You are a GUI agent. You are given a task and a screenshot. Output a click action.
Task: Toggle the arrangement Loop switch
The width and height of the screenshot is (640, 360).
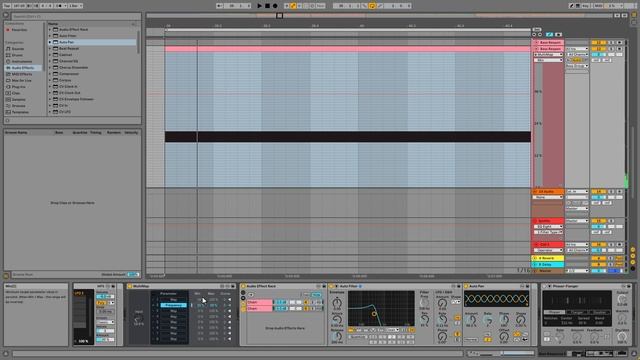point(372,6)
